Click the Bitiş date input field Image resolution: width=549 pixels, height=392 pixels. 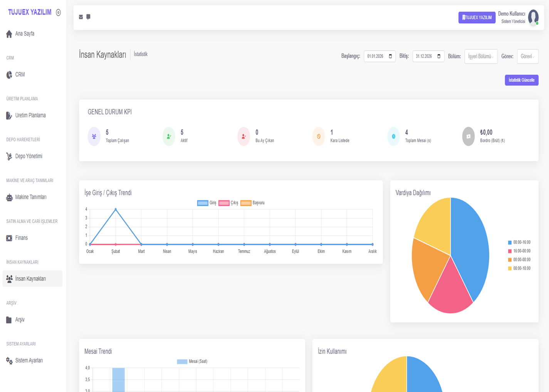[428, 56]
